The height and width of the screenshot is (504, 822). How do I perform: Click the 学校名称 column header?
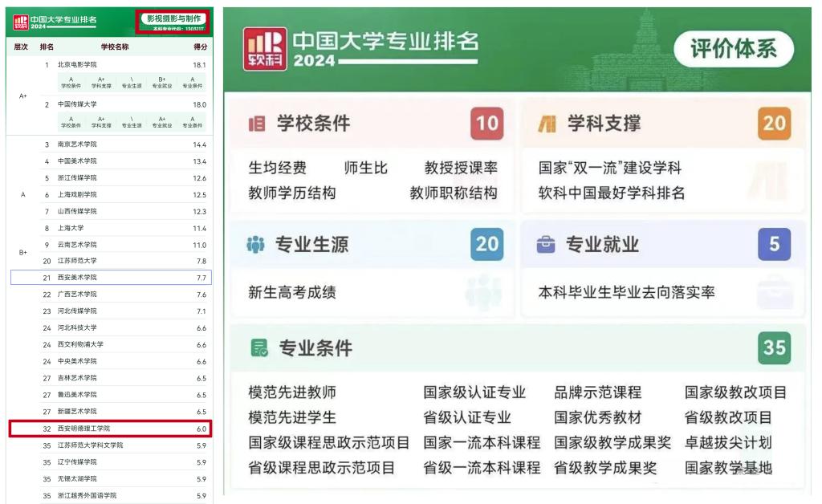pyautogui.click(x=115, y=47)
